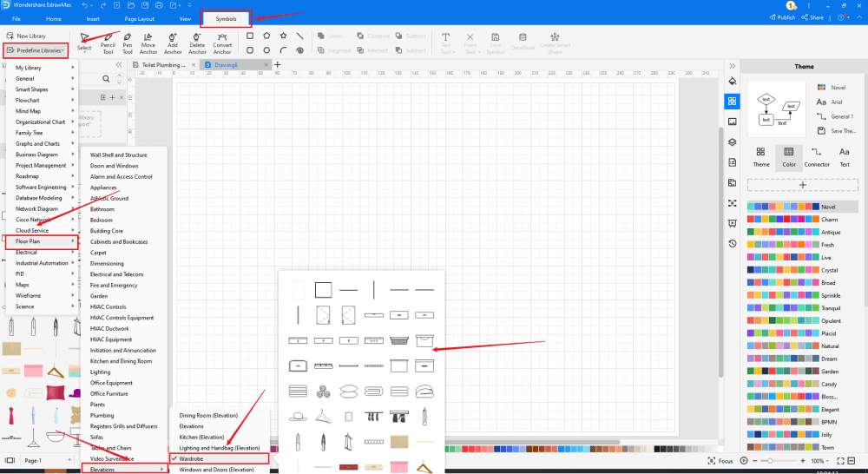Expand Mind Map library submenu

coord(42,111)
